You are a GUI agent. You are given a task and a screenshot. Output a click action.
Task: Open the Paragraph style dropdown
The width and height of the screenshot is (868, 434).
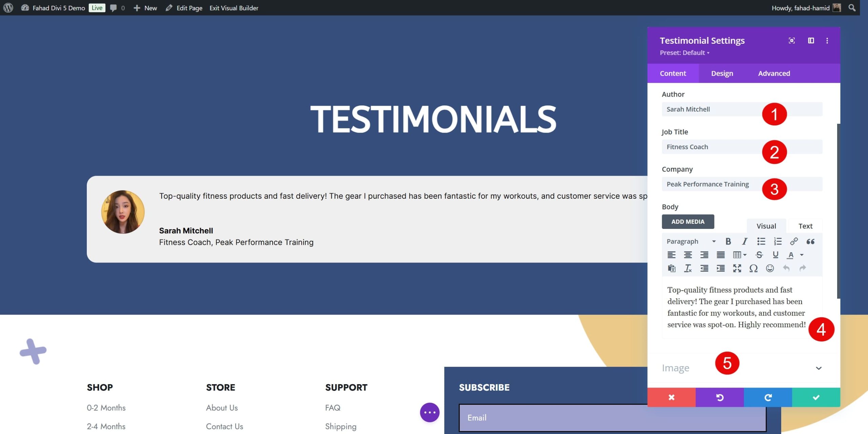coord(690,241)
